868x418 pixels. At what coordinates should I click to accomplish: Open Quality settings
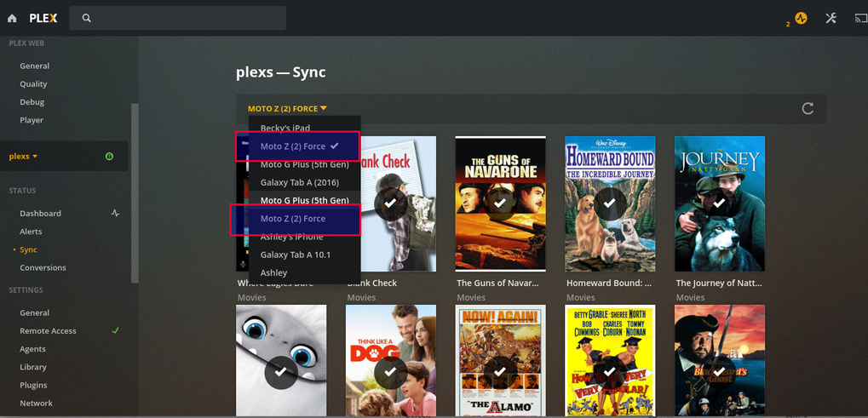[33, 84]
